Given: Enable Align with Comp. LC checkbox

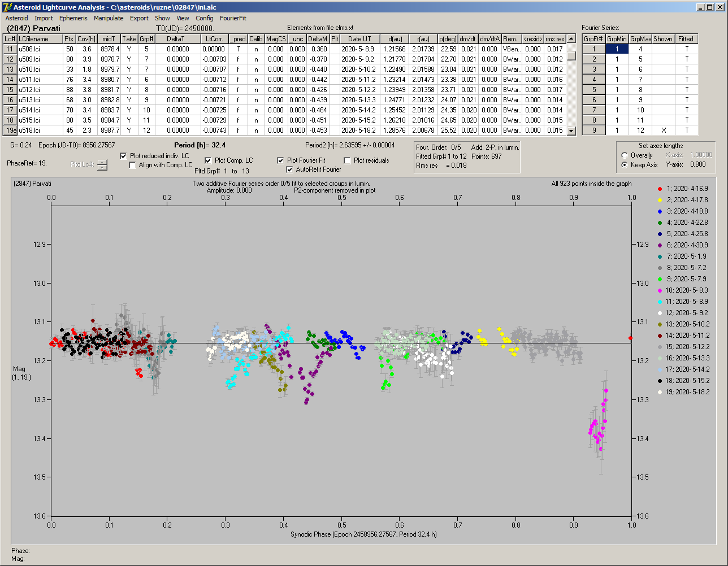Looking at the screenshot, I should [x=133, y=165].
